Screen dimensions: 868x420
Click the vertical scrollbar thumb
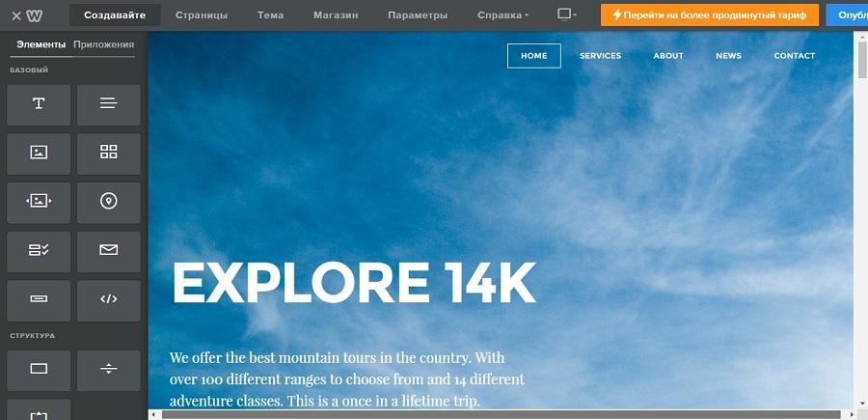click(x=862, y=59)
